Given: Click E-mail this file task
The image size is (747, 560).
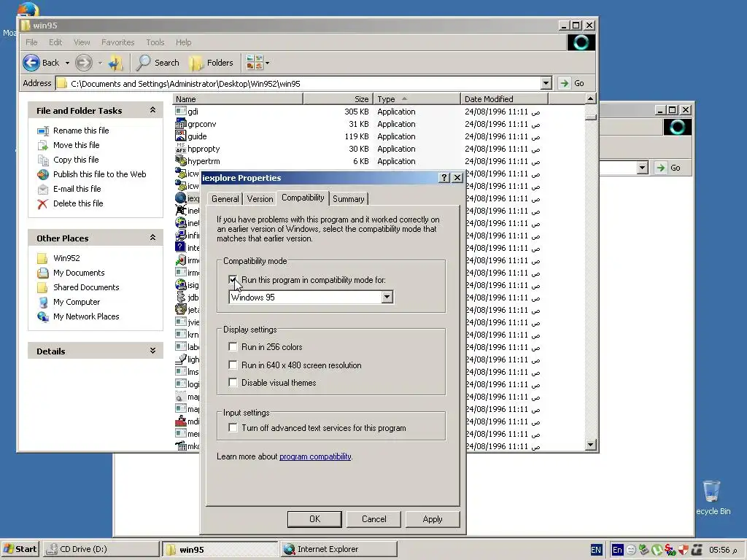Looking at the screenshot, I should pyautogui.click(x=77, y=189).
